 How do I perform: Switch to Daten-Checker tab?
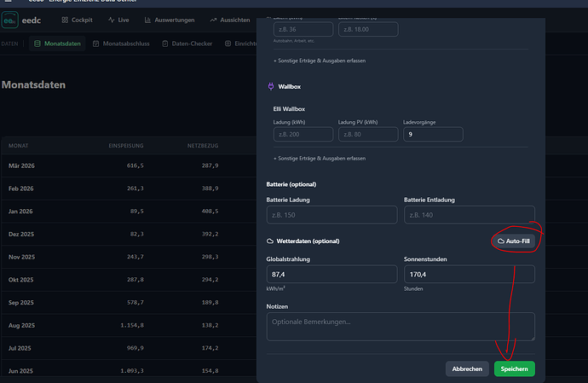[187, 44]
